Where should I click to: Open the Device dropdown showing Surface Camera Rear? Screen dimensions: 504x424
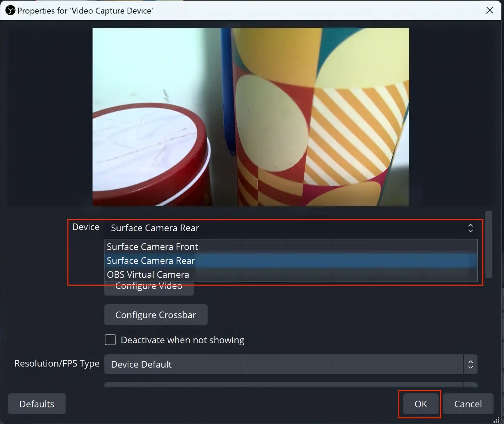click(290, 228)
